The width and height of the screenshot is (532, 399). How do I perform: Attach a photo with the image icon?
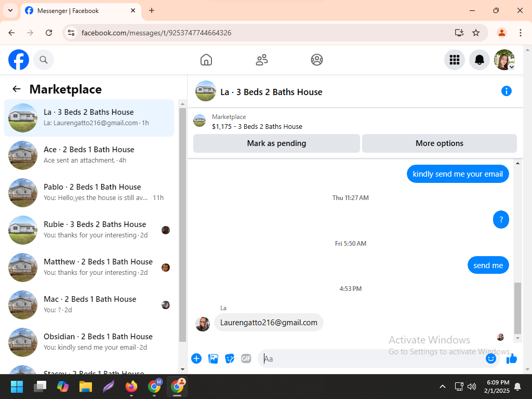click(x=213, y=358)
